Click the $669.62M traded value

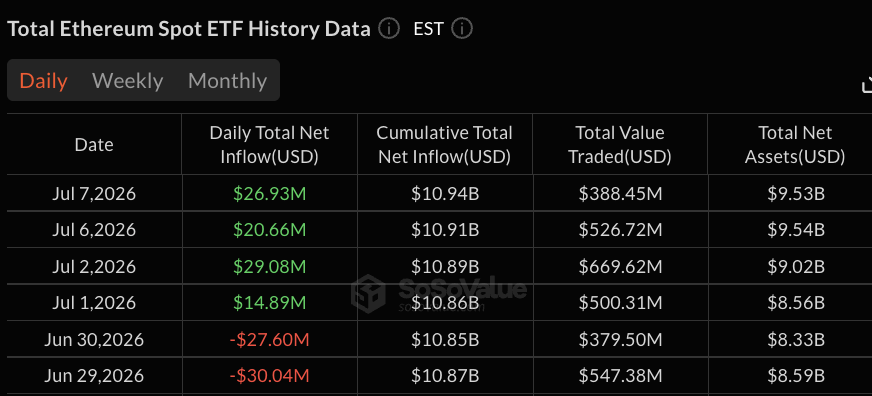click(x=620, y=266)
